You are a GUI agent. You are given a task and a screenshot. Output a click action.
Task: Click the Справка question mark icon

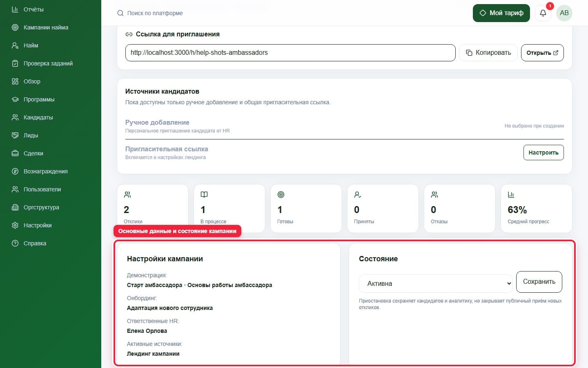tap(15, 243)
